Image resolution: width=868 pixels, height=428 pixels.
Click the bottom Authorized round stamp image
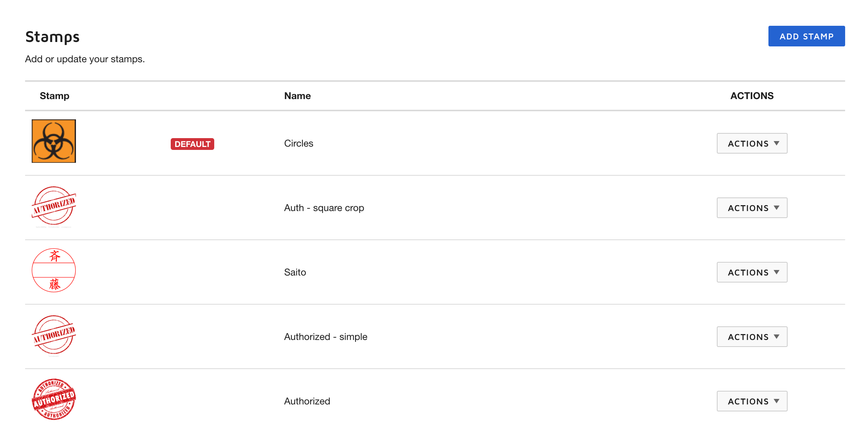54,399
